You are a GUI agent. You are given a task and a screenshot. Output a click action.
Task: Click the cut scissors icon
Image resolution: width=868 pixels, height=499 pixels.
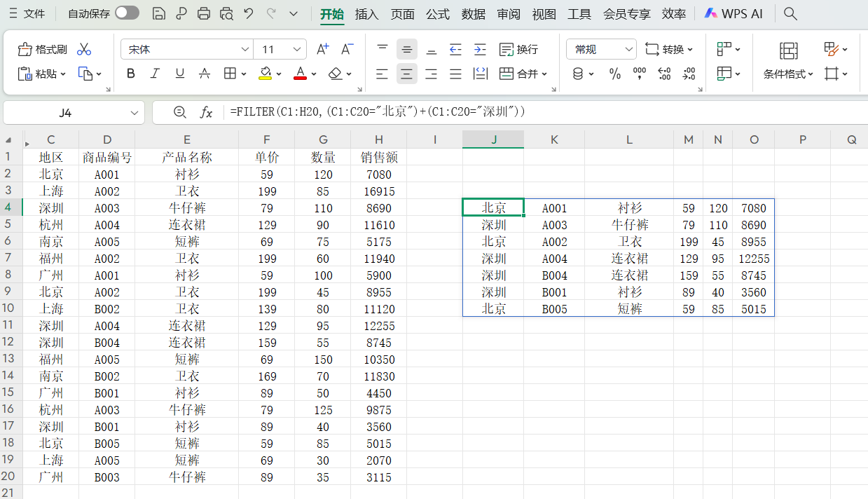tap(84, 49)
